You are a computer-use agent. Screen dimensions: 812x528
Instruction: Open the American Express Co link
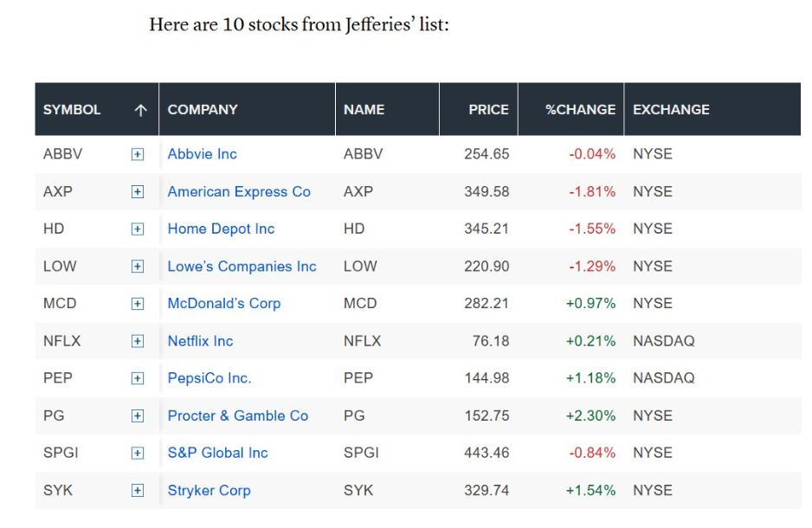[x=239, y=192]
